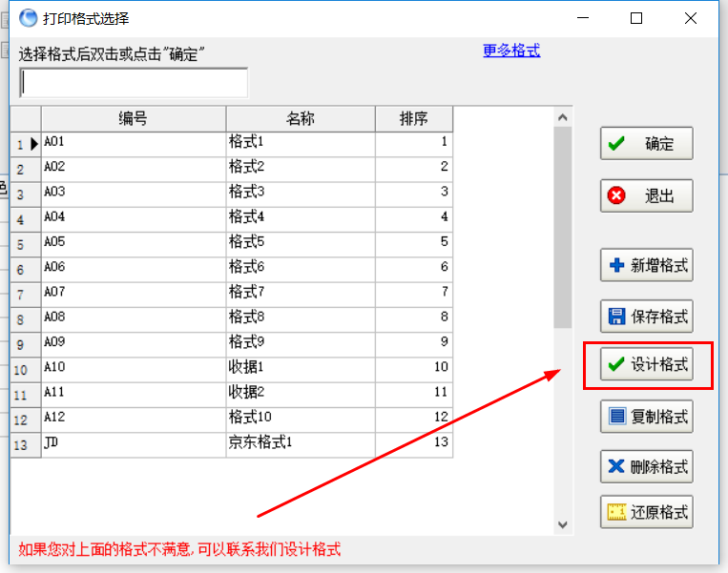Viewport: 728px width, 573px height.
Task: Click the vertical scrollbar thumb
Action: click(x=563, y=227)
